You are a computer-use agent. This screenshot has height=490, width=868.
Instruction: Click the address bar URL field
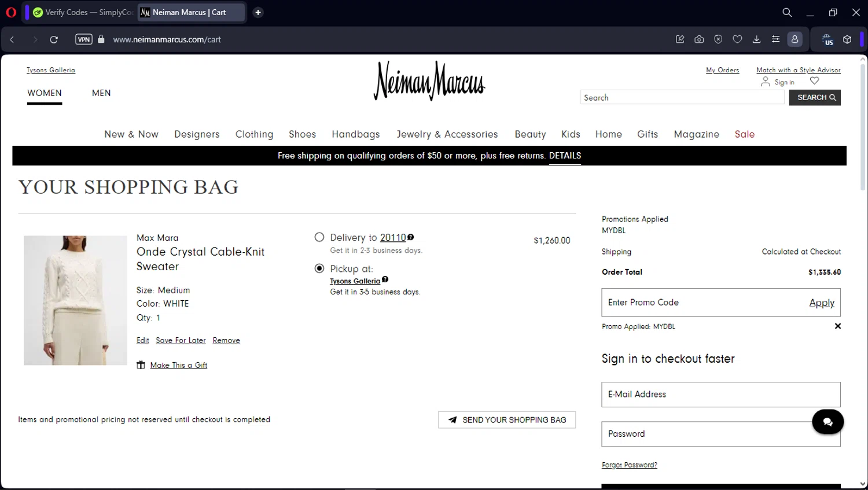pyautogui.click(x=167, y=39)
